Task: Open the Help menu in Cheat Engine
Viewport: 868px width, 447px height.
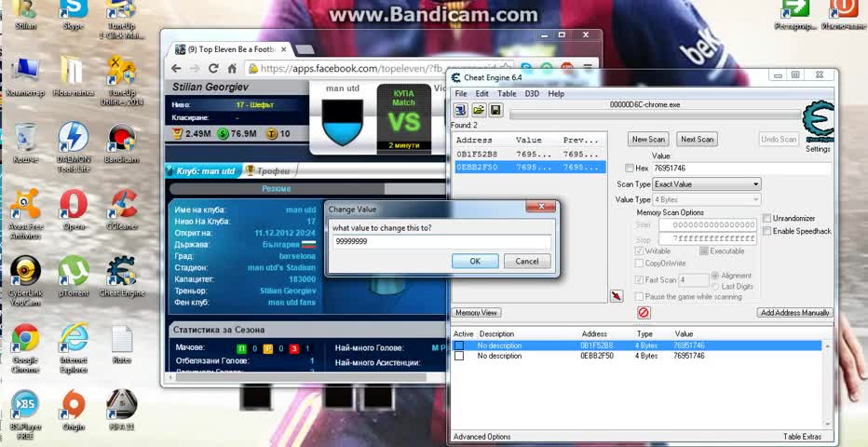Action: coord(556,93)
